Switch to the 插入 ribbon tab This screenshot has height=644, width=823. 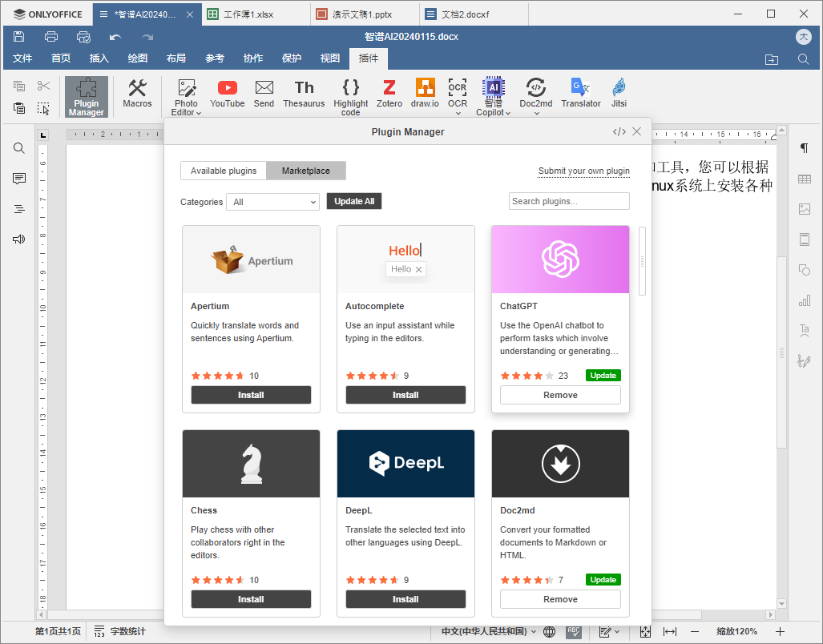(99, 58)
